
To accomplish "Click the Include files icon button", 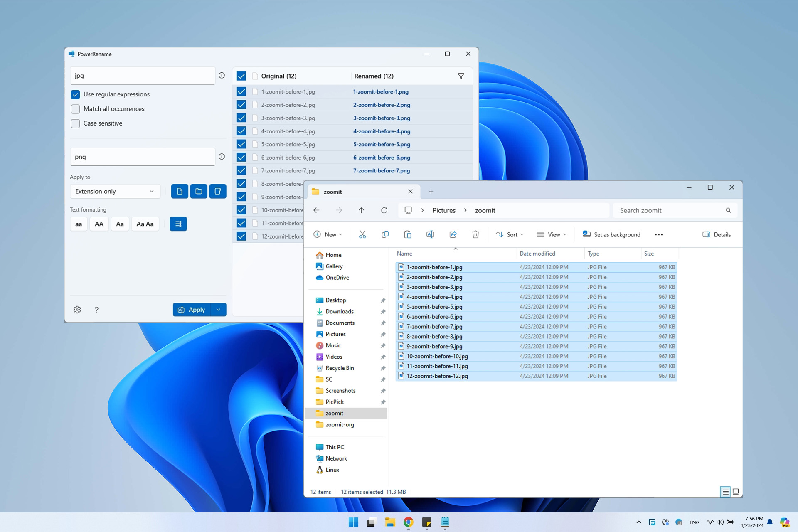I will [x=180, y=191].
